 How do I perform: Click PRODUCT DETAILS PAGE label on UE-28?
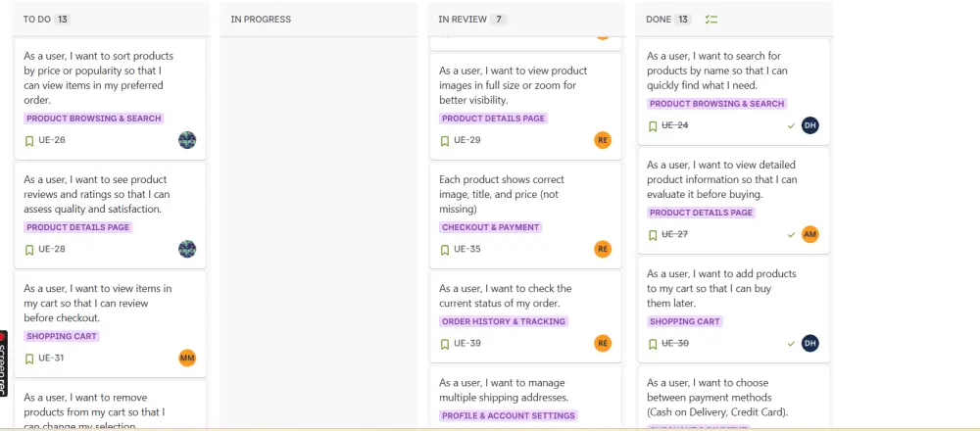point(78,227)
